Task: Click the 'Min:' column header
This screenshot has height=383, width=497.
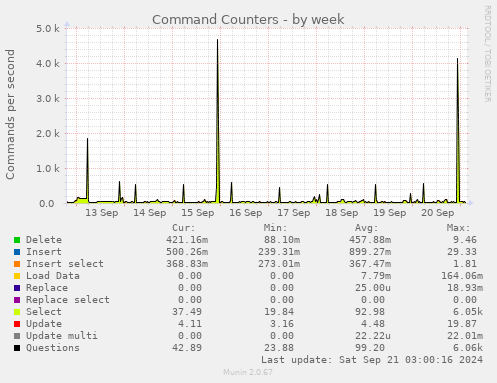Action: 275,228
